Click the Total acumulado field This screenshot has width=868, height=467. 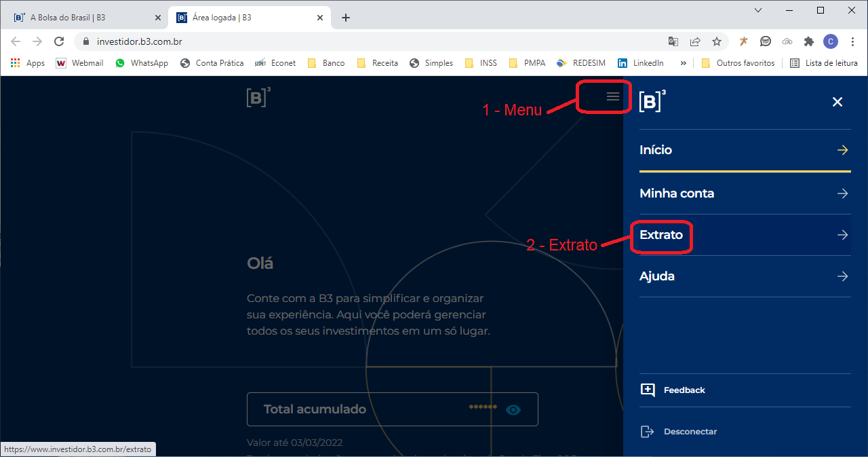coord(393,409)
